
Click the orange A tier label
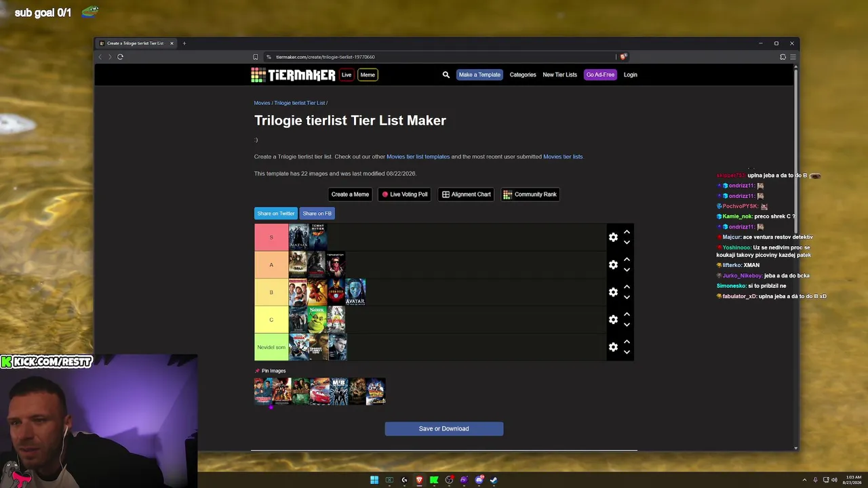point(271,264)
